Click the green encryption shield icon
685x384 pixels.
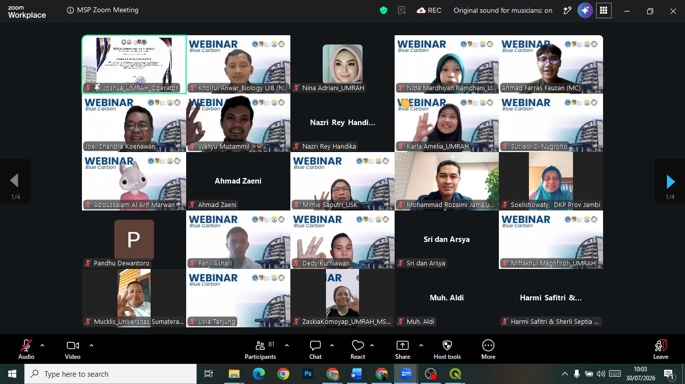(x=383, y=10)
